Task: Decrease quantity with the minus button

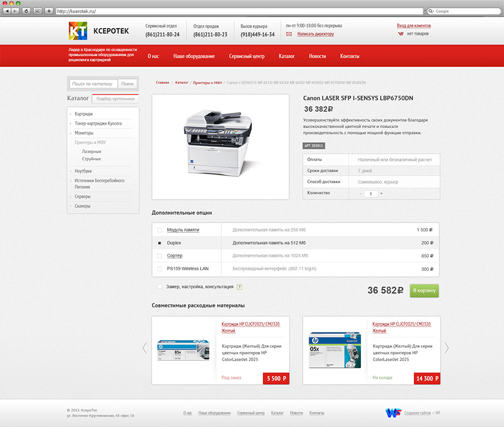Action: point(361,194)
